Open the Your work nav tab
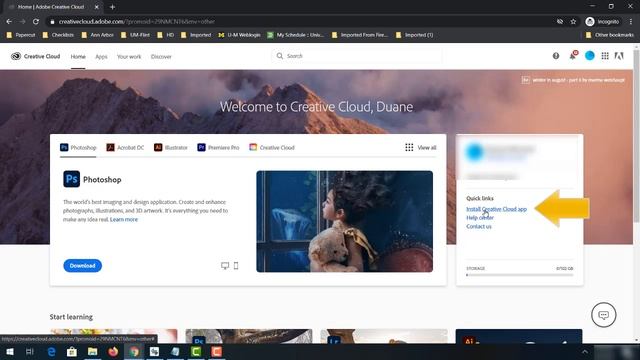This screenshot has height=360, width=640. [x=129, y=57]
